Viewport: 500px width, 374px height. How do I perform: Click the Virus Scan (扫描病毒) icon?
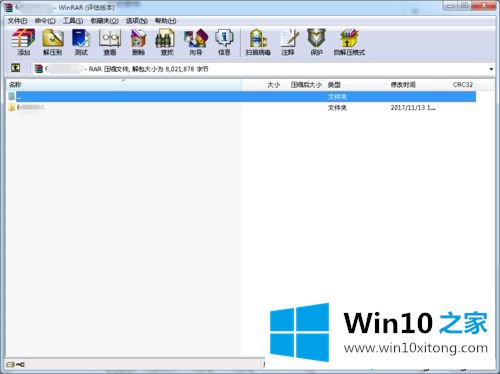click(258, 42)
